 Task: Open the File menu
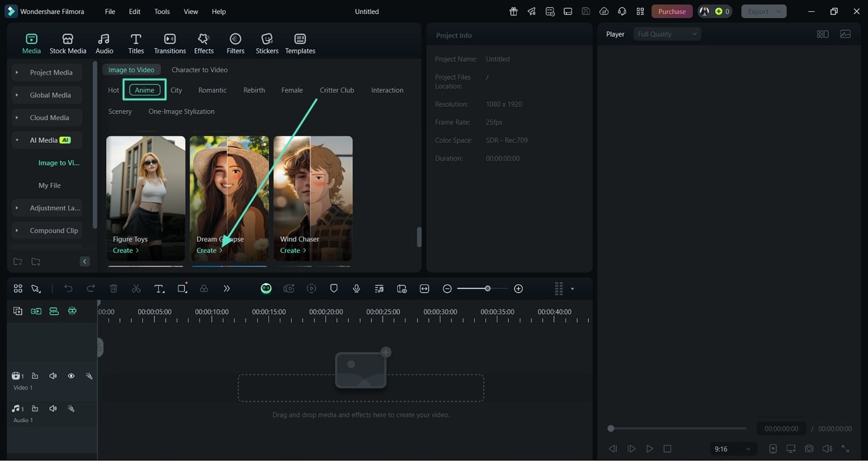pyautogui.click(x=110, y=11)
